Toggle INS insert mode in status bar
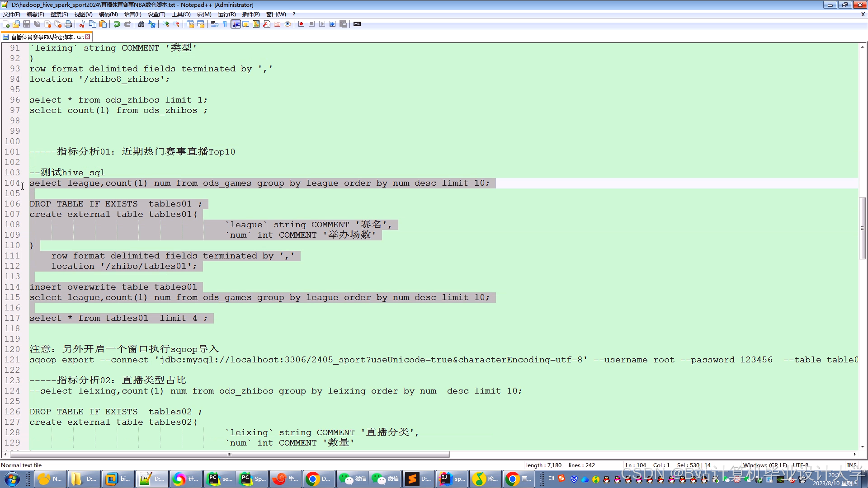Viewport: 868px width, 488px height. pyautogui.click(x=851, y=465)
